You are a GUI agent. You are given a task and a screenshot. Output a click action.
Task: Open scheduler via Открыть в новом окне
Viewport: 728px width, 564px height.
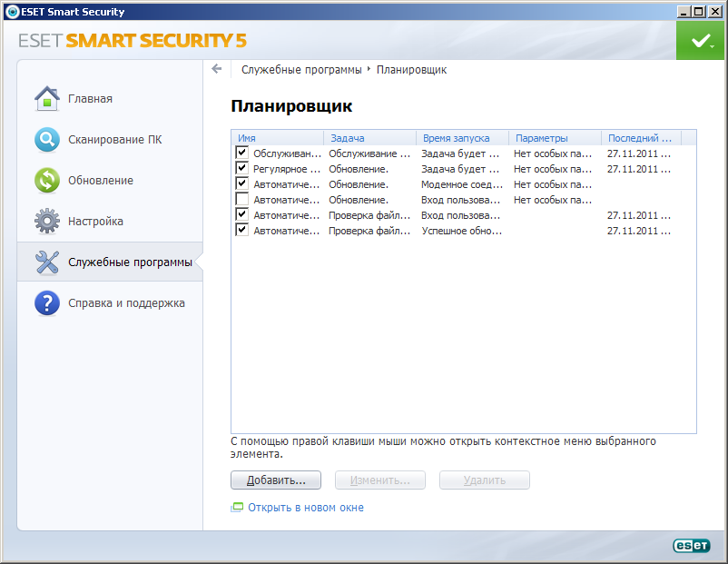pyautogui.click(x=305, y=508)
